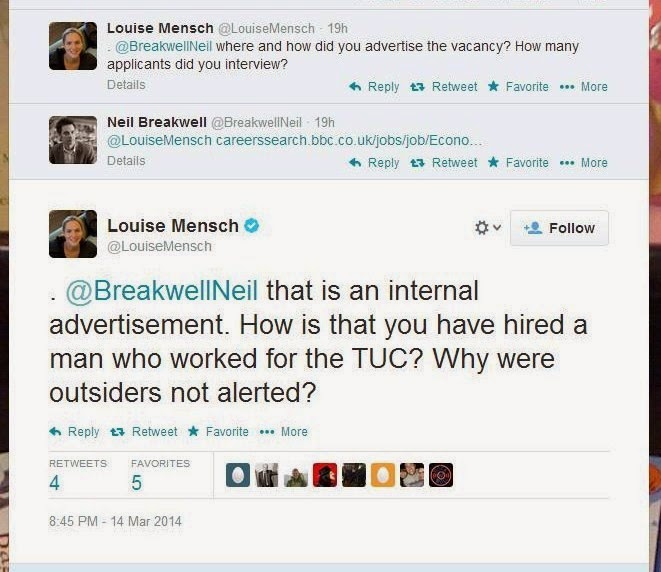The width and height of the screenshot is (661, 572).
Task: Open the 8:45 PM - 14 Mar 2014 timestamp
Action: [115, 521]
